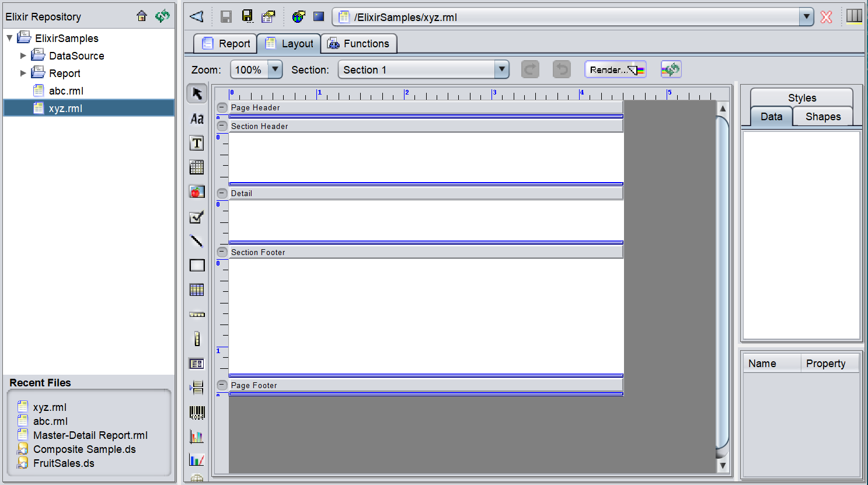
Task: Open the Shapes tab in the right panel
Action: tap(822, 117)
